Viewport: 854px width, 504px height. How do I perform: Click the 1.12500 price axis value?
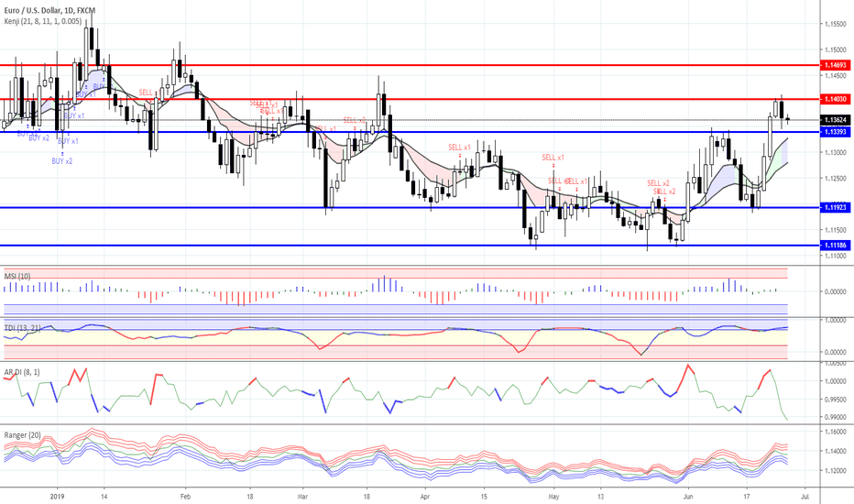tap(836, 178)
